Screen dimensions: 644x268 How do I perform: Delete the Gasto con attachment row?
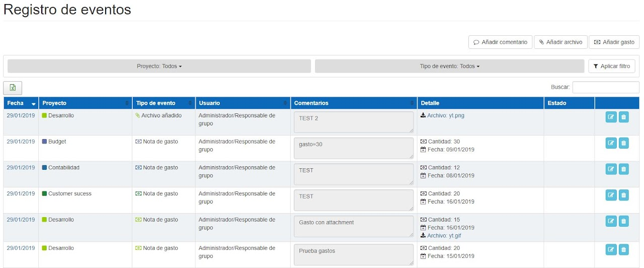(623, 221)
